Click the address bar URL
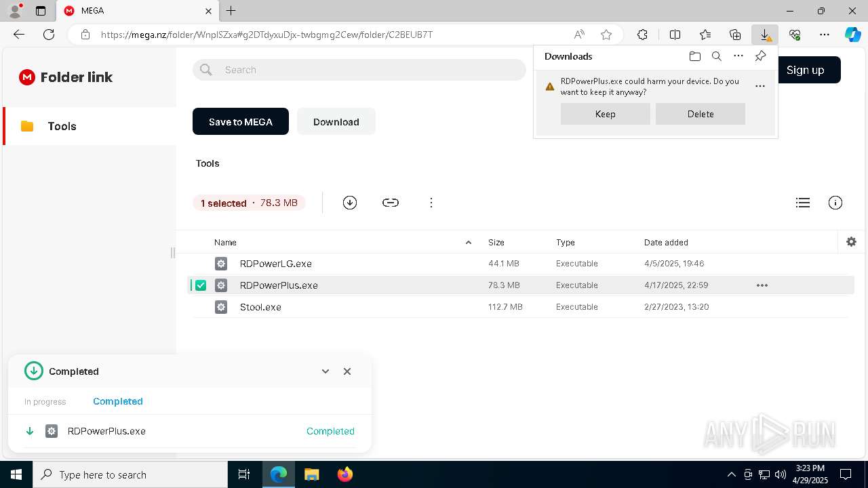This screenshot has width=868, height=488. [x=267, y=35]
